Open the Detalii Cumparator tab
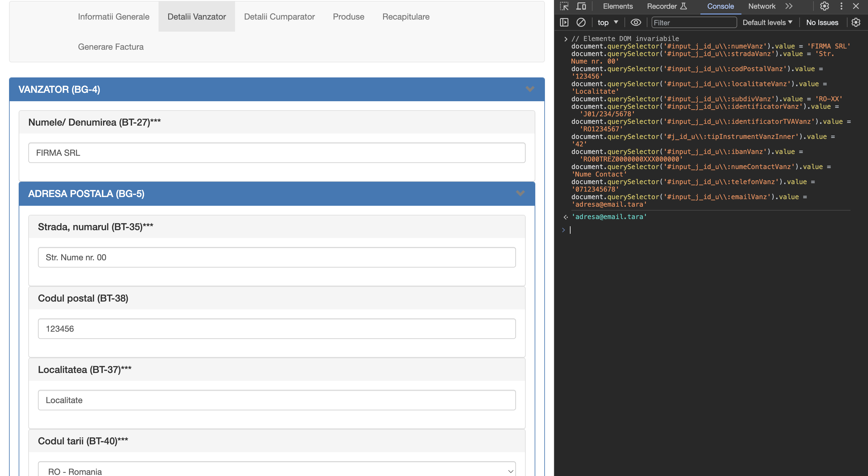This screenshot has height=476, width=868. click(279, 17)
